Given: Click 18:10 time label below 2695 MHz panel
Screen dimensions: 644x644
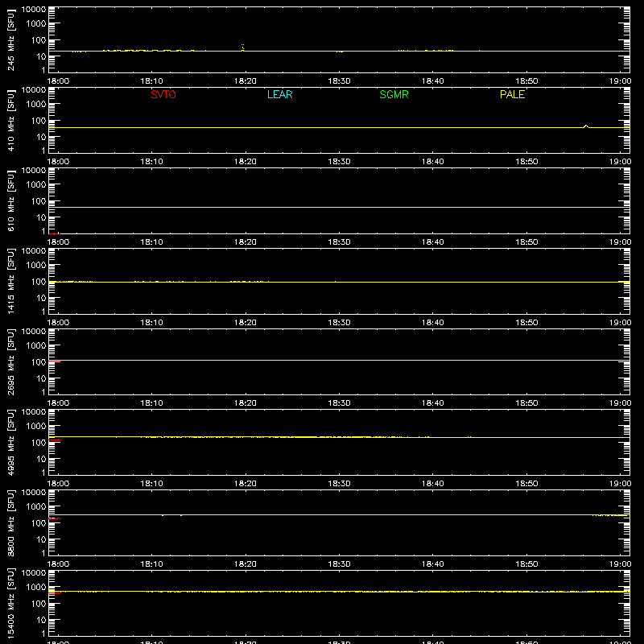Looking at the screenshot, I should pos(151,403).
